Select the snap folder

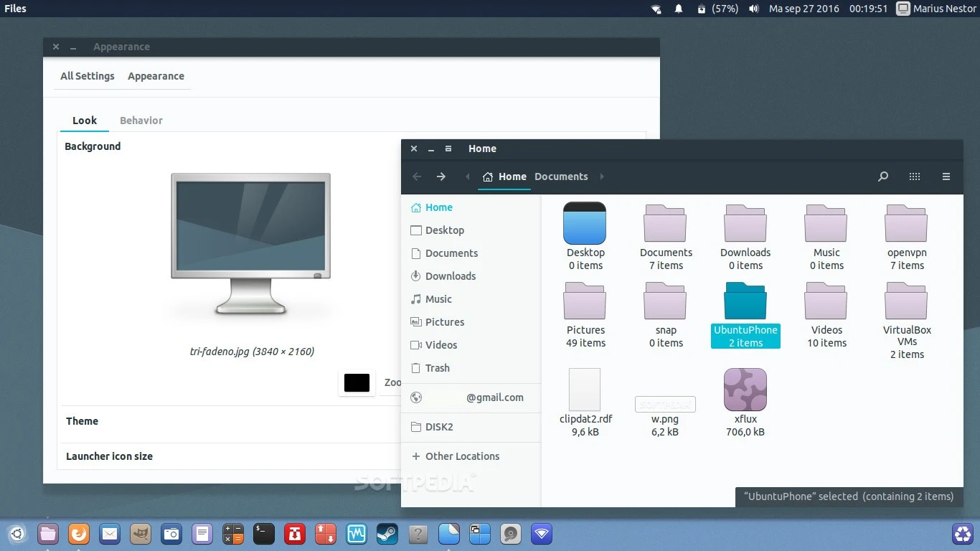(666, 301)
